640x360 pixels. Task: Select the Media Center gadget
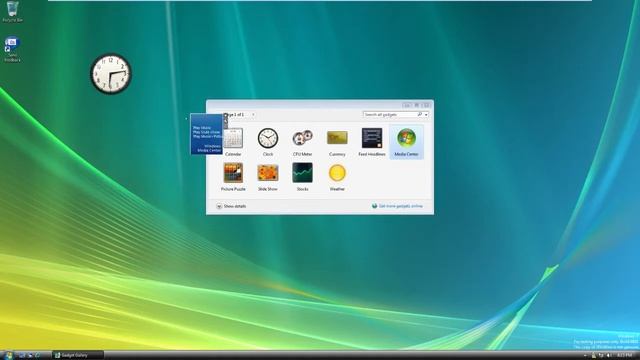[x=407, y=142]
